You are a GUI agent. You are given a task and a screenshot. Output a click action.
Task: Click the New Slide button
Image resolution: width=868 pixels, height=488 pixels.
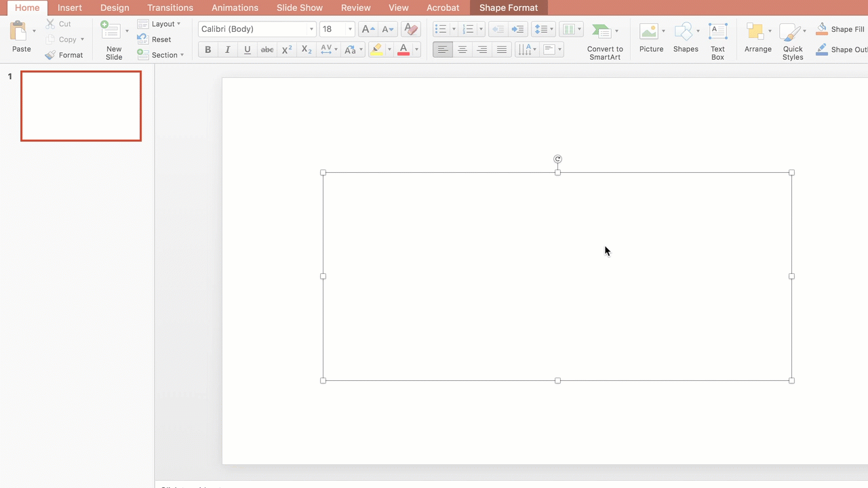pyautogui.click(x=113, y=41)
